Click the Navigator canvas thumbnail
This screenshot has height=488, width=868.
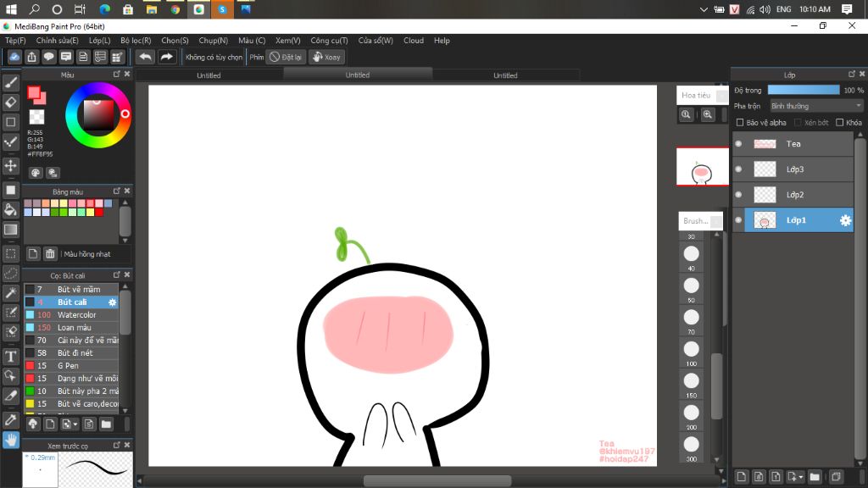point(702,167)
